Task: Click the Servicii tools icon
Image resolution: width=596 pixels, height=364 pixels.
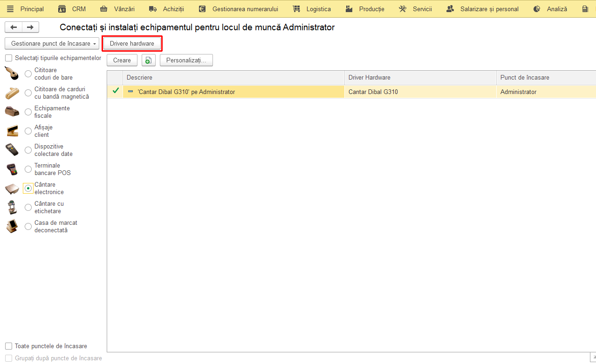Action: point(403,9)
